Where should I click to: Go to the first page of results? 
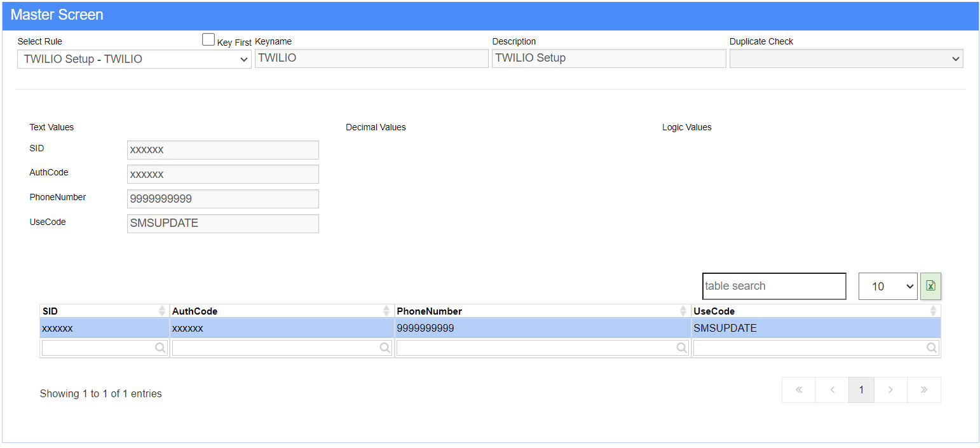coord(799,390)
